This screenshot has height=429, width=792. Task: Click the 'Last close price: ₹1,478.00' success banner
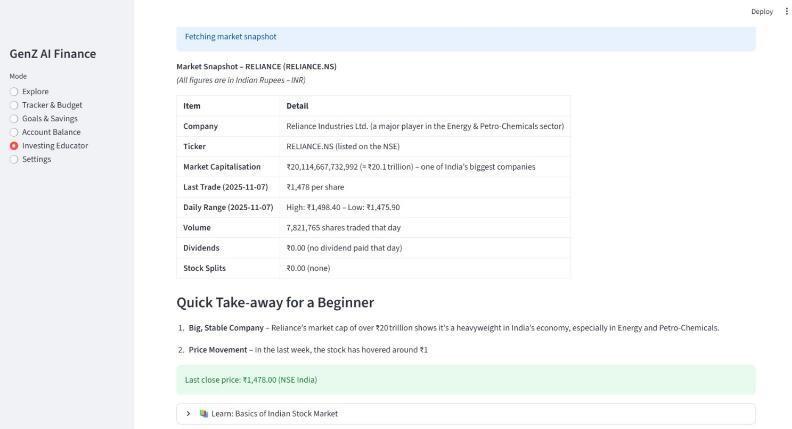pos(466,380)
